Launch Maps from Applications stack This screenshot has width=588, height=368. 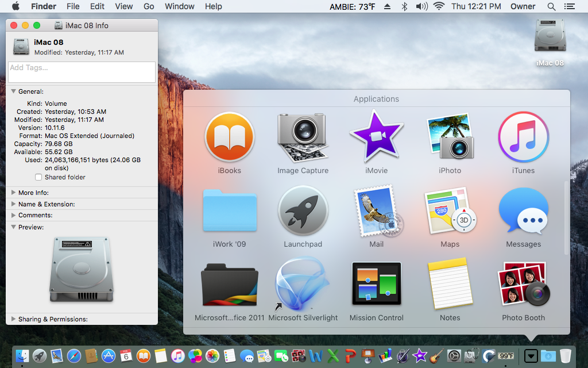point(450,210)
